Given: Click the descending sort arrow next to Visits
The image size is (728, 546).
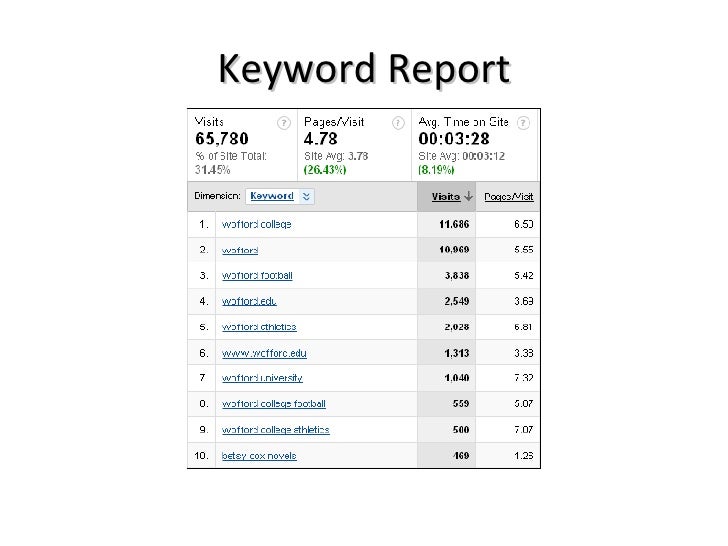Looking at the screenshot, I should [468, 196].
